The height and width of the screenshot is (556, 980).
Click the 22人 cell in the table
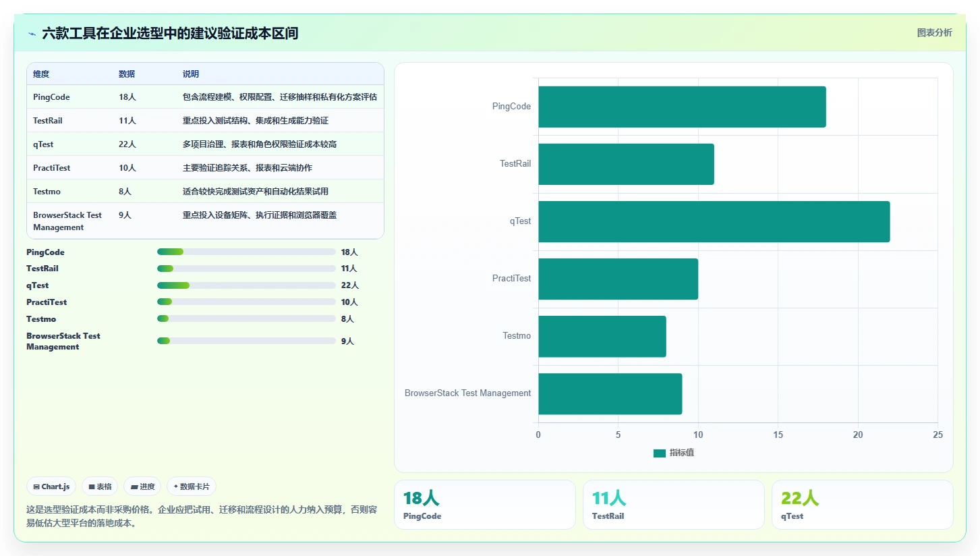[x=127, y=144]
